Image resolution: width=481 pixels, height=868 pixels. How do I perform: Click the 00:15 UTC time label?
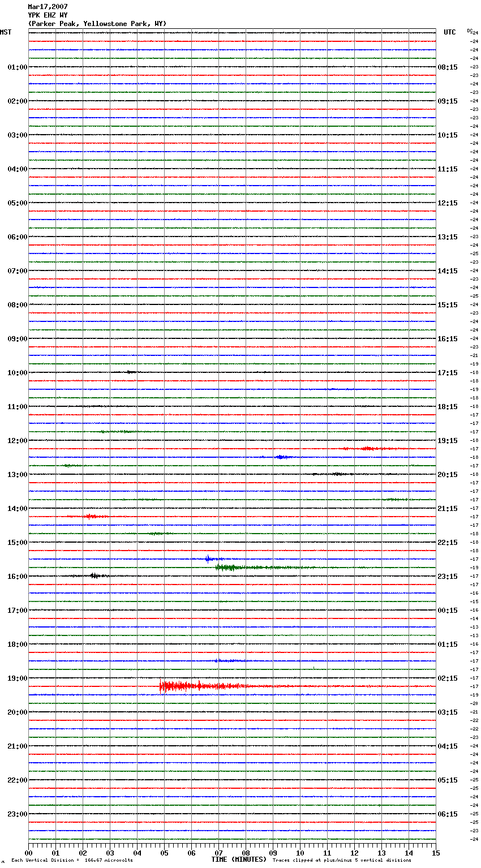click(x=448, y=611)
